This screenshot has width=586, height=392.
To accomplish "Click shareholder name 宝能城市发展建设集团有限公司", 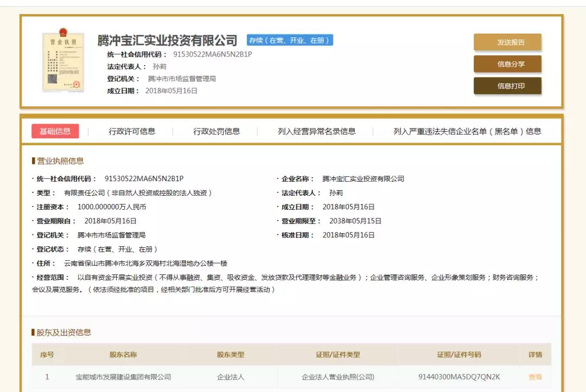I will click(123, 377).
